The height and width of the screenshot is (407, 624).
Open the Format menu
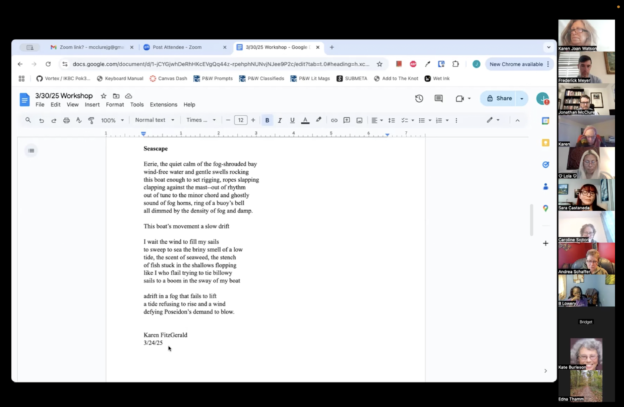(115, 104)
